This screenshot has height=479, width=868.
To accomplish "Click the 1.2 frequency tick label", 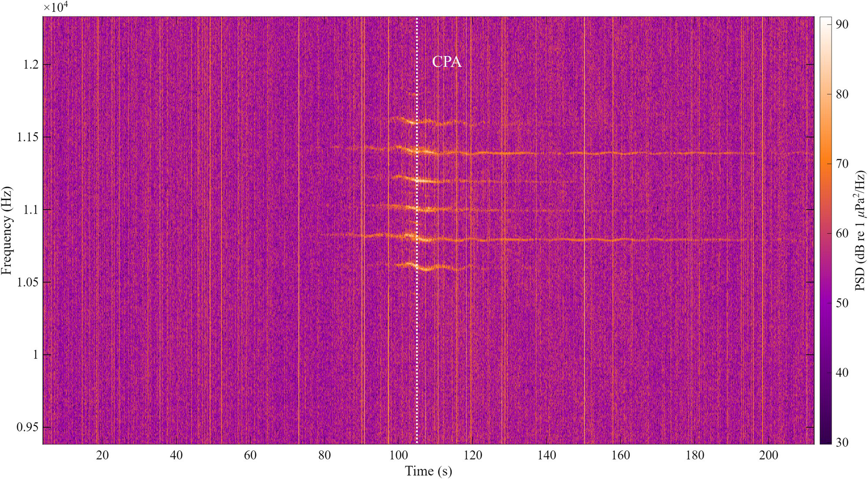I will [31, 65].
